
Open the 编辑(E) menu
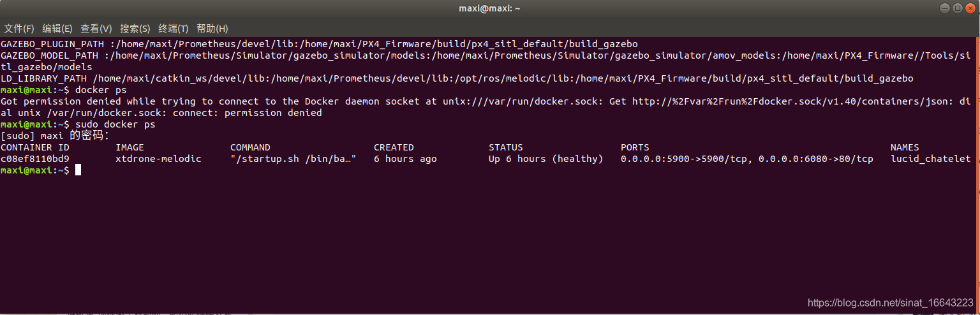coord(57,29)
